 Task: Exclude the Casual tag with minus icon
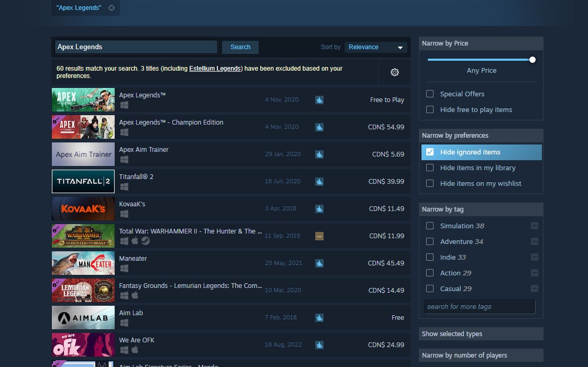pyautogui.click(x=535, y=288)
